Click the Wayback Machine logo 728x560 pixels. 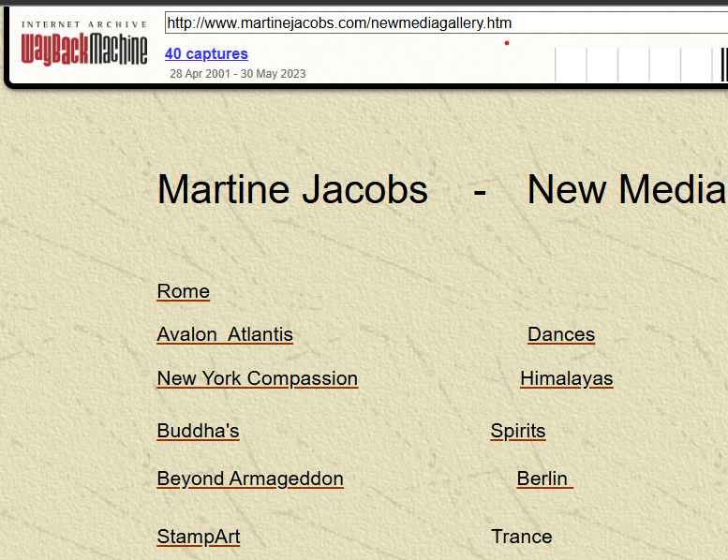coord(84,50)
